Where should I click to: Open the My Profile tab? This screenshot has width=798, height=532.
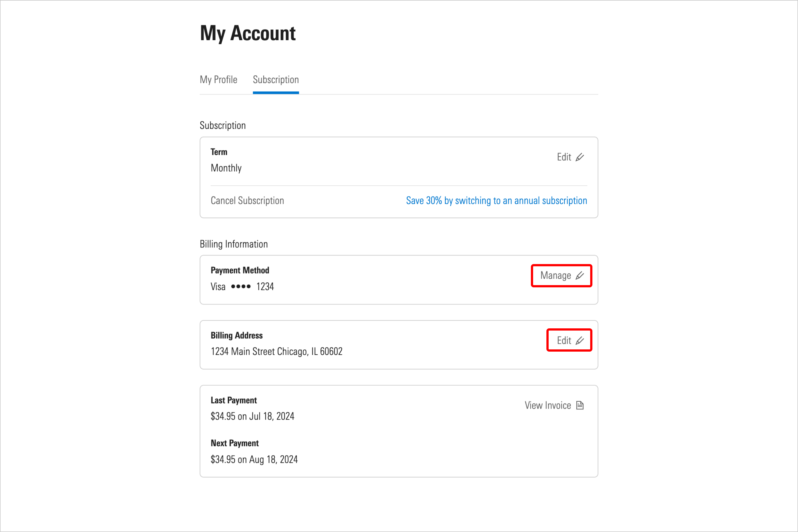(219, 80)
